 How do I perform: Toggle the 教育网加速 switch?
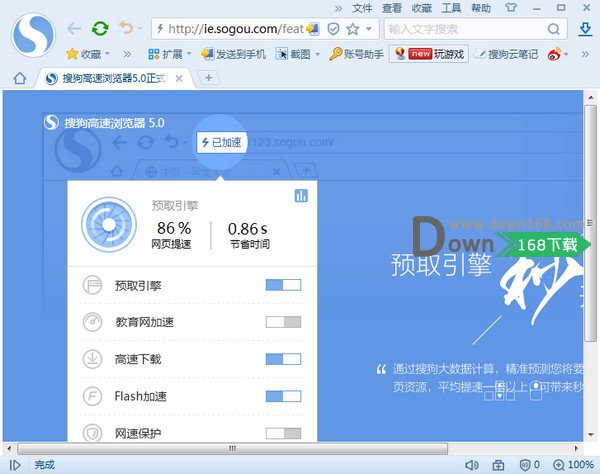click(x=284, y=322)
